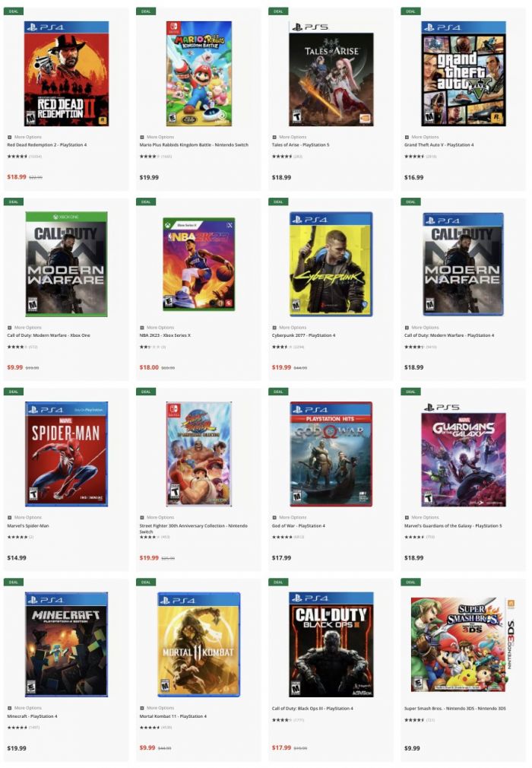Click the More Options icon under Mortal Kombat 11
532x768 pixels.
coord(142,708)
